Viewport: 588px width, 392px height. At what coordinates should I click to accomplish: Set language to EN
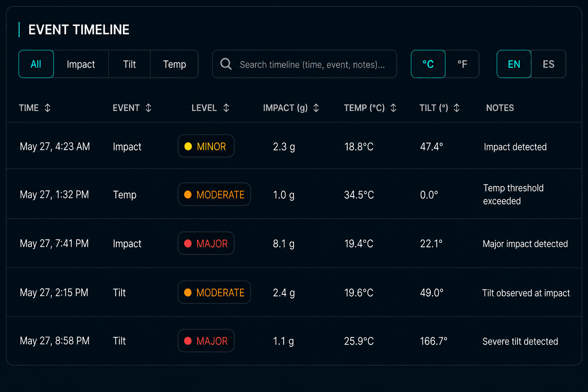tap(514, 64)
